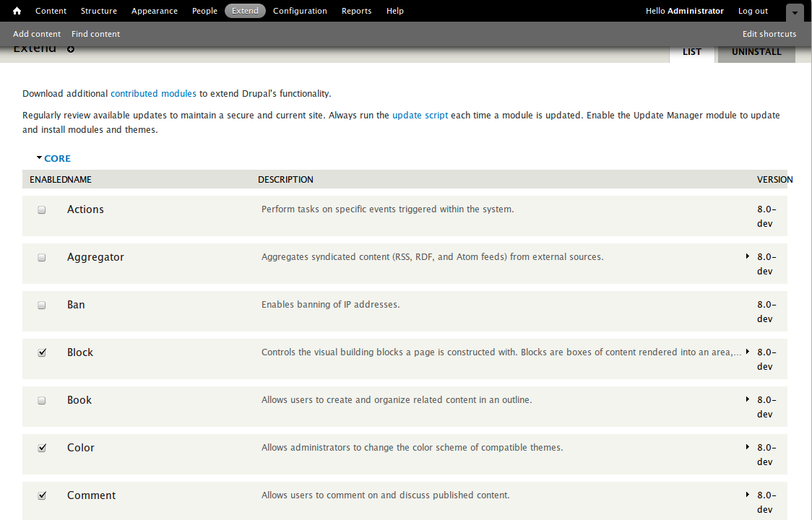
Task: Click Find content shortcut
Action: click(x=96, y=34)
